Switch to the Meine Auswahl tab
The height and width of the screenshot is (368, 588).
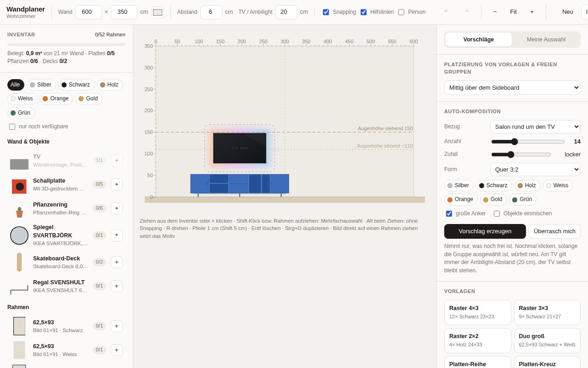pos(546,40)
